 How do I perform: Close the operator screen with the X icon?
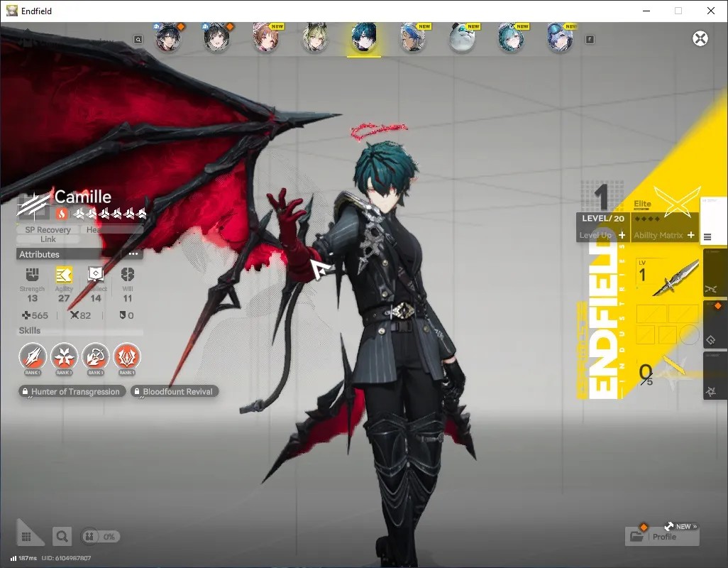tap(700, 38)
